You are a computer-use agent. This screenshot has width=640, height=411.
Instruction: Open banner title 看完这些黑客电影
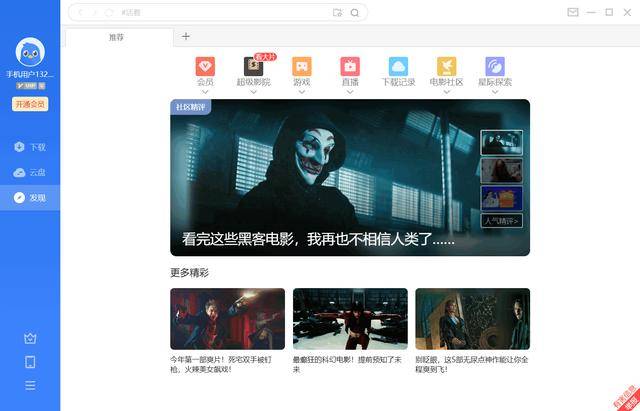pos(318,239)
